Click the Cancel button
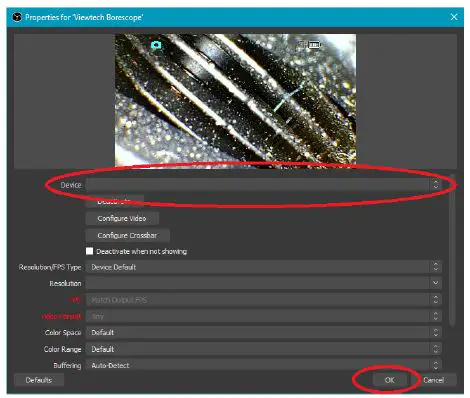This screenshot has height=398, width=470. click(x=433, y=380)
